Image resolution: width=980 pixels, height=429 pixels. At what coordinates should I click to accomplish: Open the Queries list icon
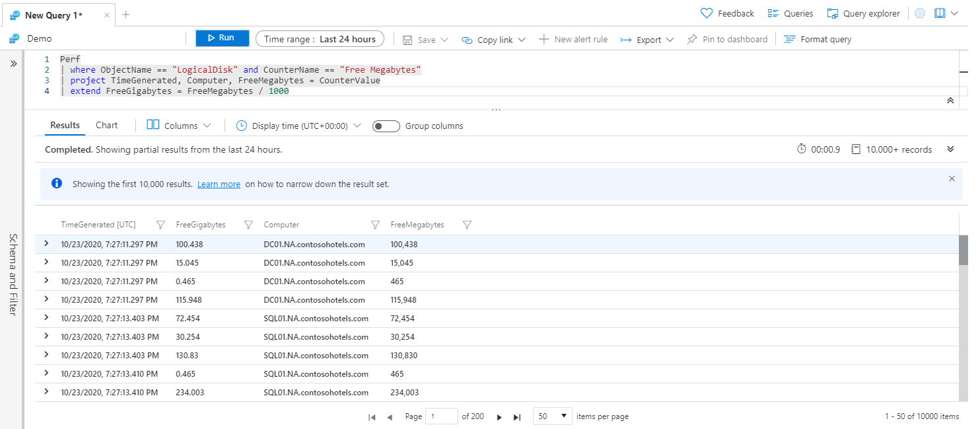(x=773, y=13)
